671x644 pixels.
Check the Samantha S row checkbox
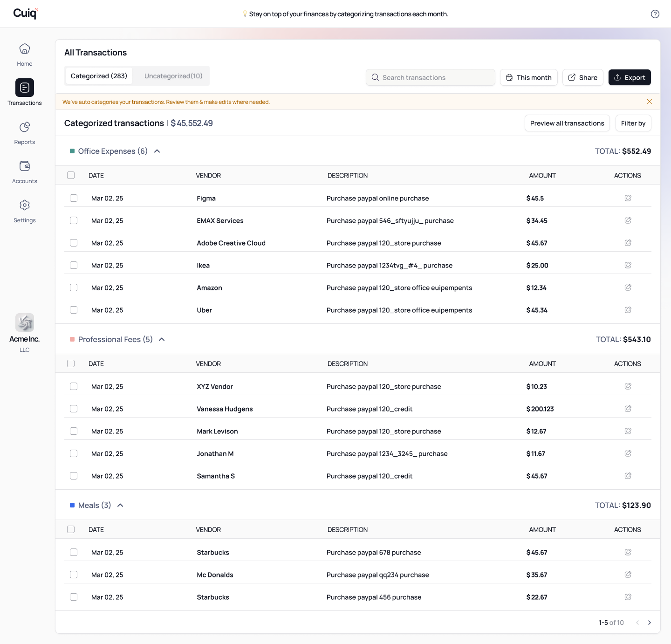point(74,476)
